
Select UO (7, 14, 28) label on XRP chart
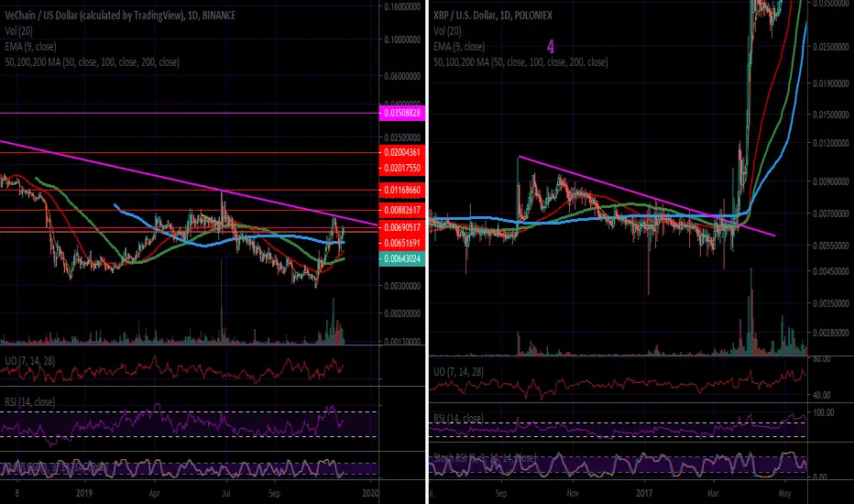[x=458, y=372]
